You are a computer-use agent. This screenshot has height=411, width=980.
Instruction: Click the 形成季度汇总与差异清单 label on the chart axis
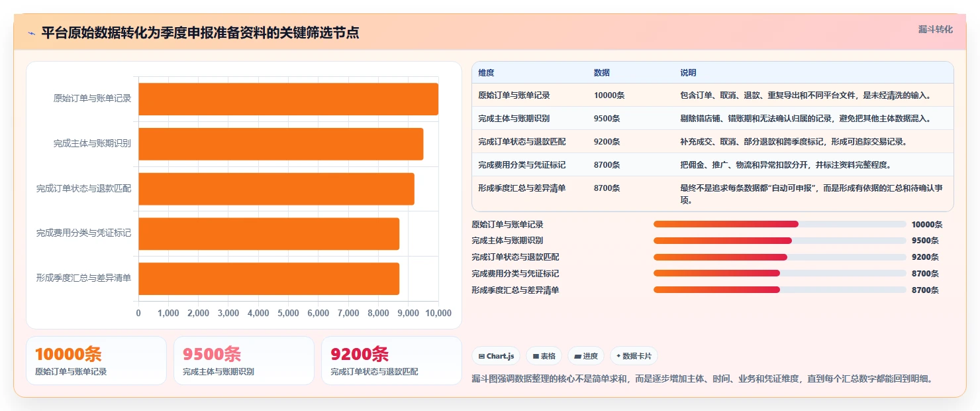click(83, 278)
